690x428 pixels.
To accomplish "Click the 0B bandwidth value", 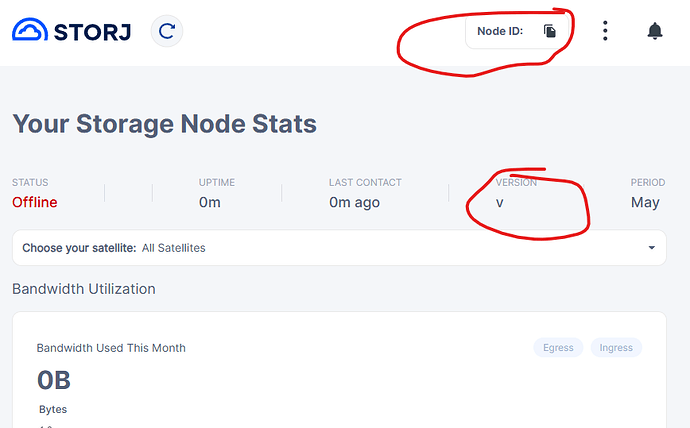I will click(x=54, y=380).
